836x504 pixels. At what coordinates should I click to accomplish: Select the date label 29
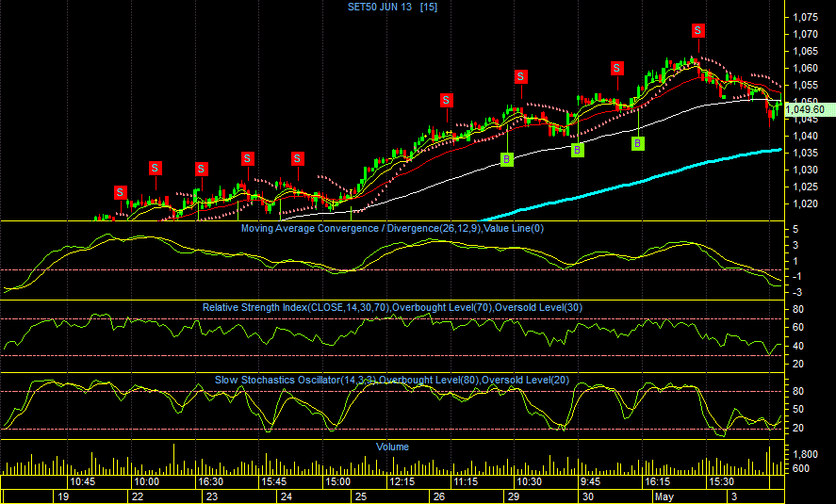[x=514, y=496]
